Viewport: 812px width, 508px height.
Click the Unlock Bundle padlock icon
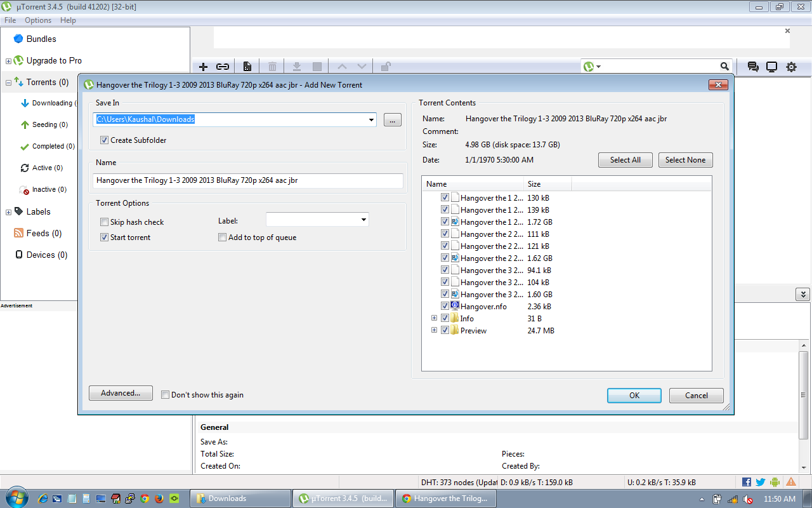click(386, 67)
